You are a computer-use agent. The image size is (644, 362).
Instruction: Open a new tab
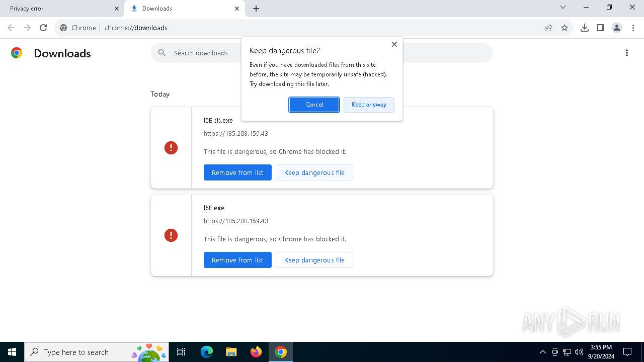point(256,9)
